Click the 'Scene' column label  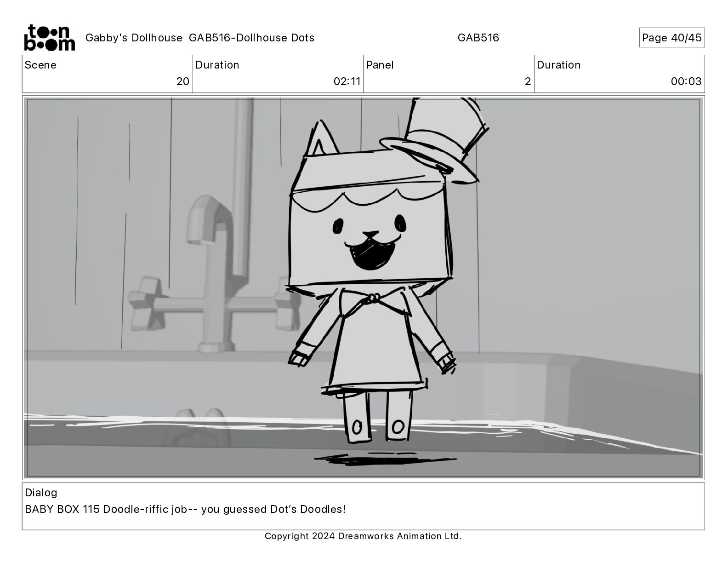click(40, 65)
